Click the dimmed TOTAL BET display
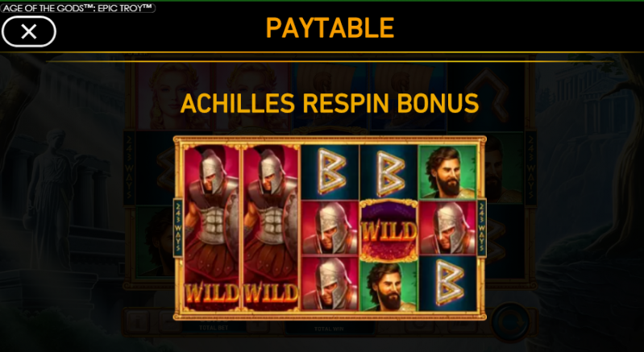This screenshot has width=644, height=352. click(x=214, y=328)
